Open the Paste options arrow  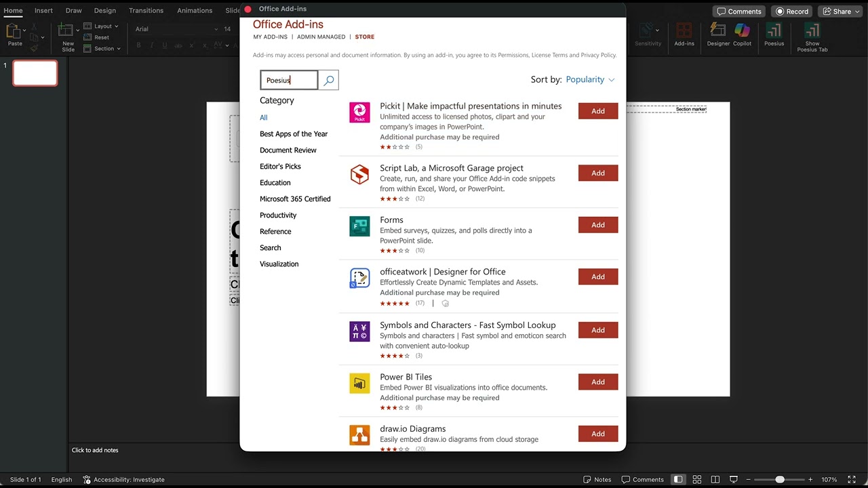24,30
